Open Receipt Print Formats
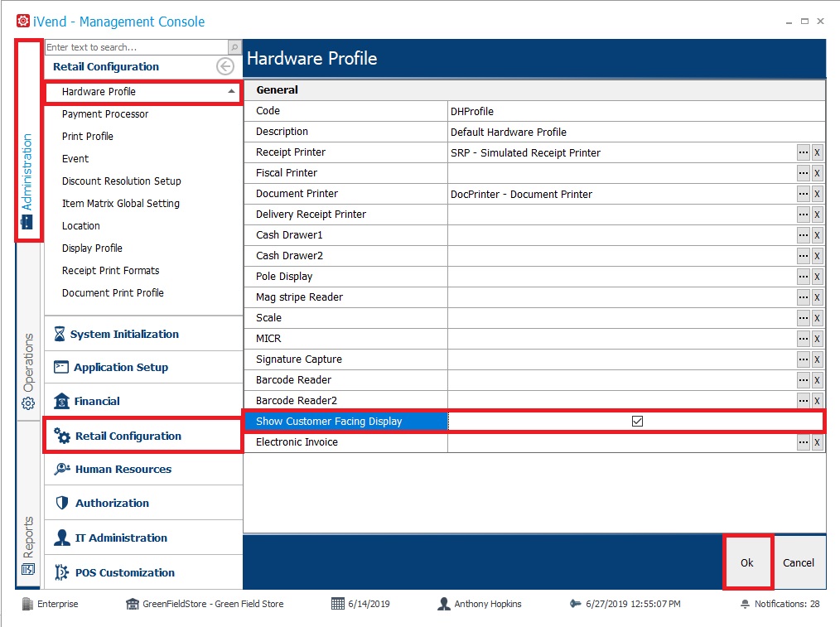 pos(110,270)
